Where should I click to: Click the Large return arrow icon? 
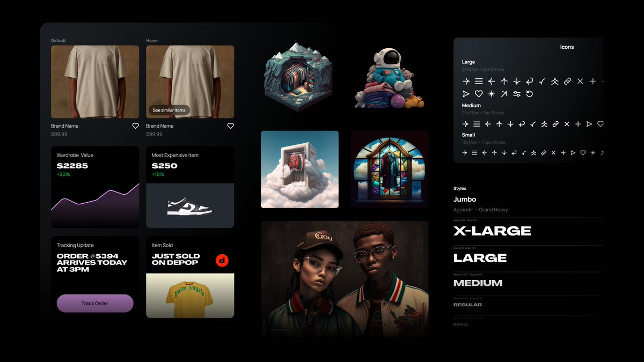530,82
